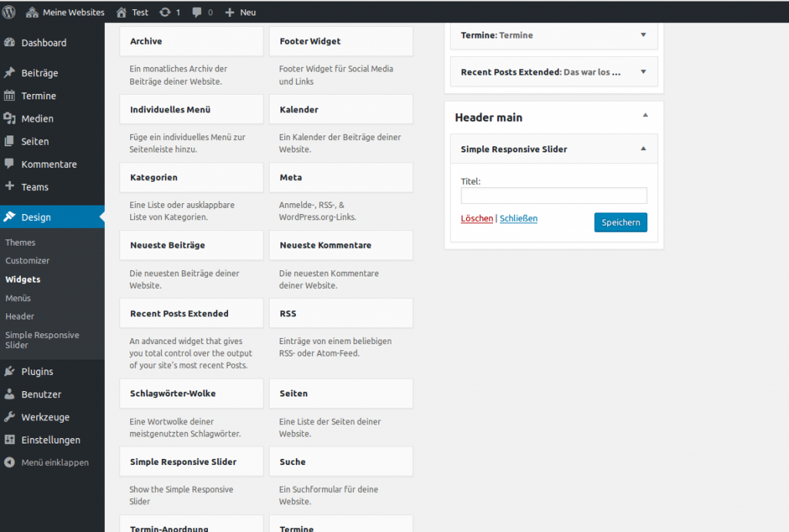The width and height of the screenshot is (789, 532).
Task: Click the Beiträge menu label
Action: coord(40,73)
